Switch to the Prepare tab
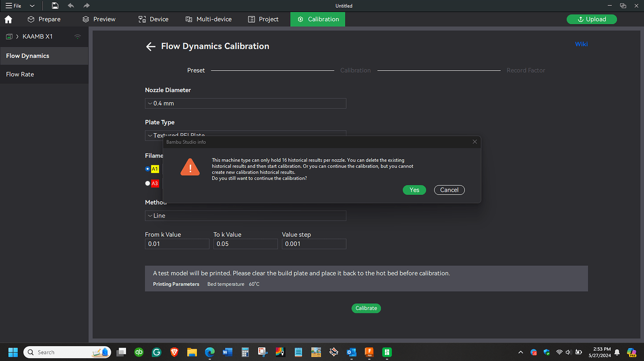Screen dimensions: 644x361 click(x=44, y=19)
